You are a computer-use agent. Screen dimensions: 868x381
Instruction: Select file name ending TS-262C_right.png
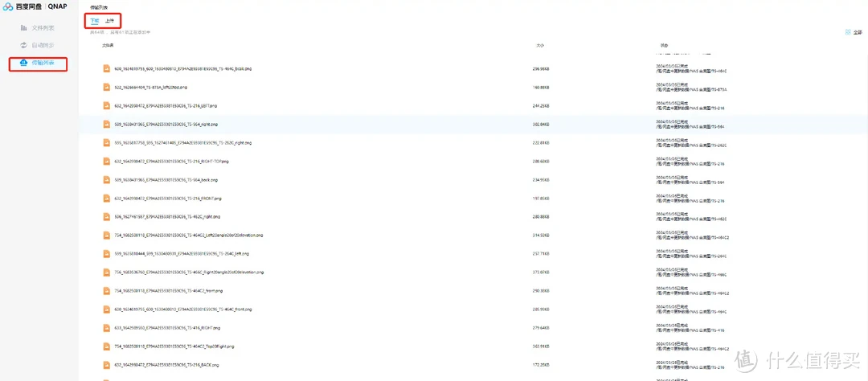click(182, 143)
